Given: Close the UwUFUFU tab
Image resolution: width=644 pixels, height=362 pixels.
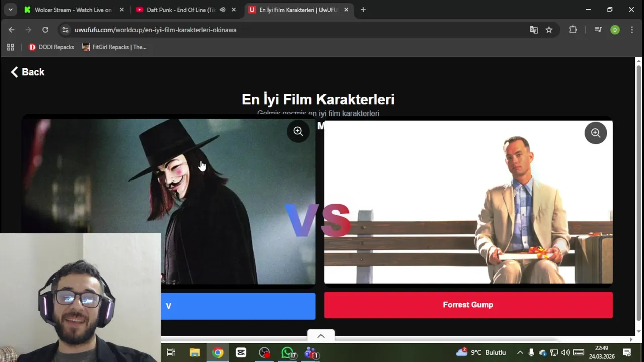Looking at the screenshot, I should tap(346, 10).
